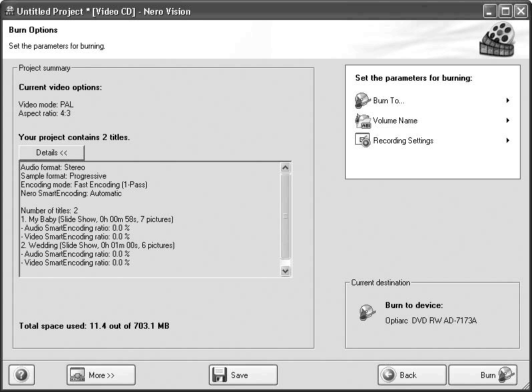
Task: Open the Recording Settings submenu arrow
Action: (x=508, y=141)
